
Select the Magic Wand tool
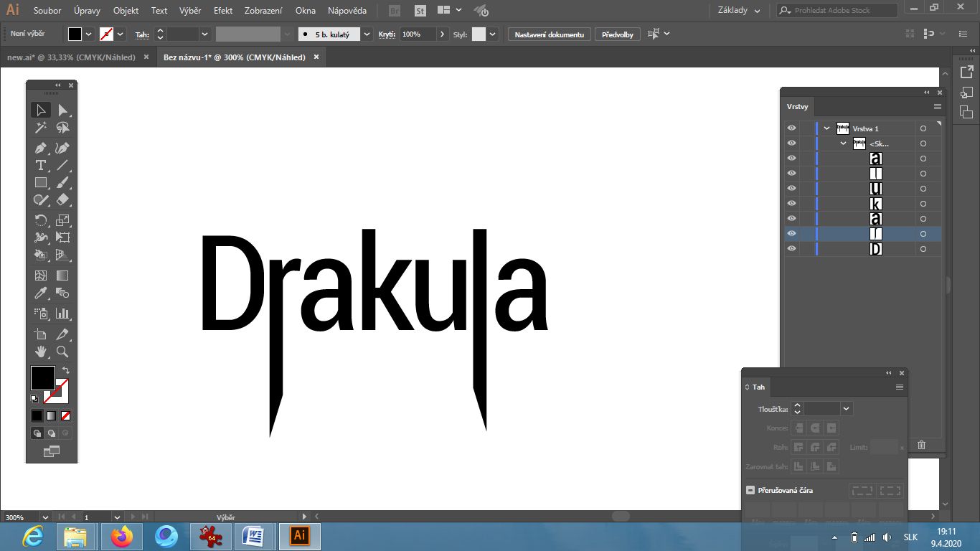41,127
